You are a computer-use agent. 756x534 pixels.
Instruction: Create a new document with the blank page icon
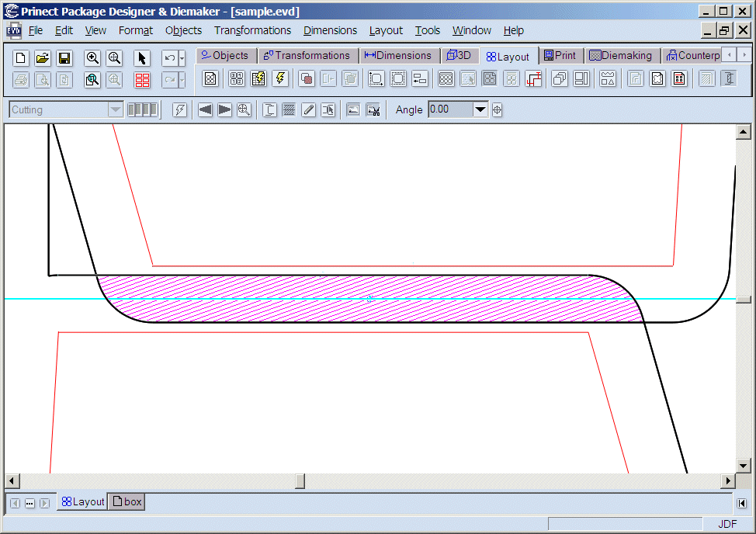point(20,58)
